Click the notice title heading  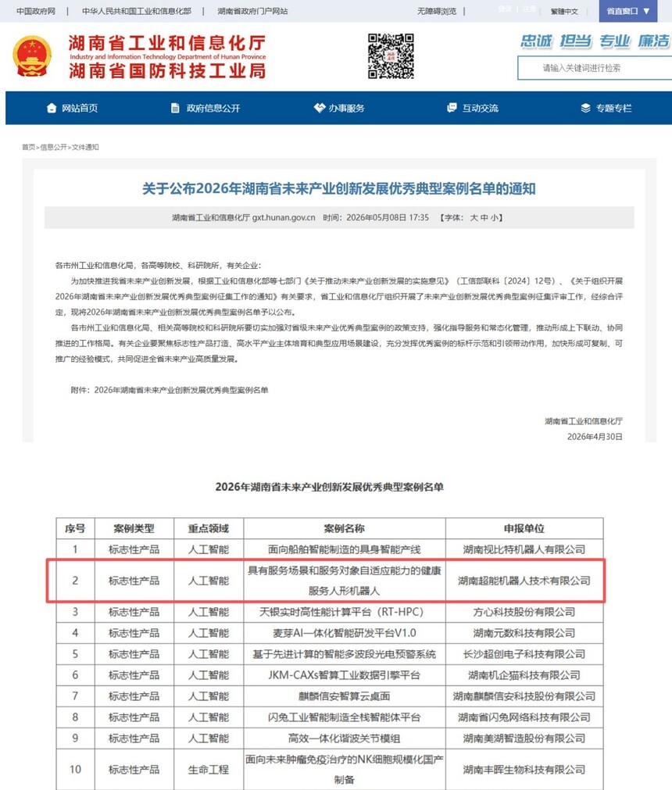click(338, 189)
